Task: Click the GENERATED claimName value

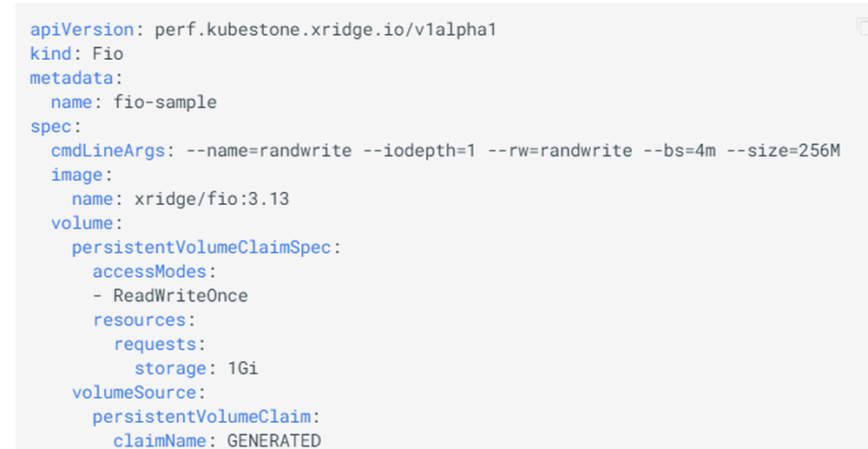Action: [273, 440]
